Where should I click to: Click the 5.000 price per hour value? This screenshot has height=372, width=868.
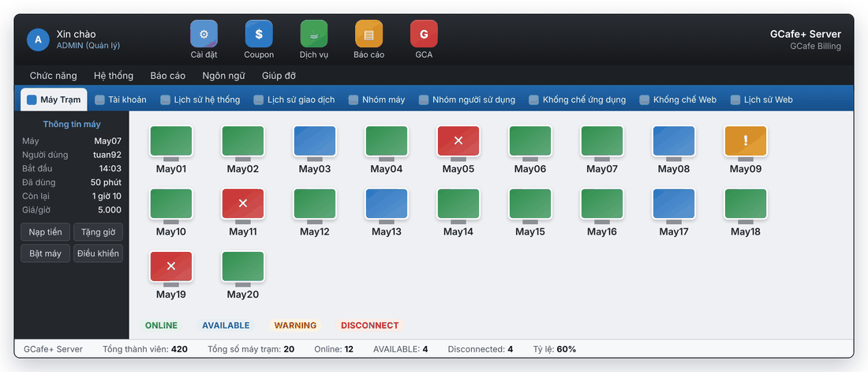pyautogui.click(x=110, y=210)
